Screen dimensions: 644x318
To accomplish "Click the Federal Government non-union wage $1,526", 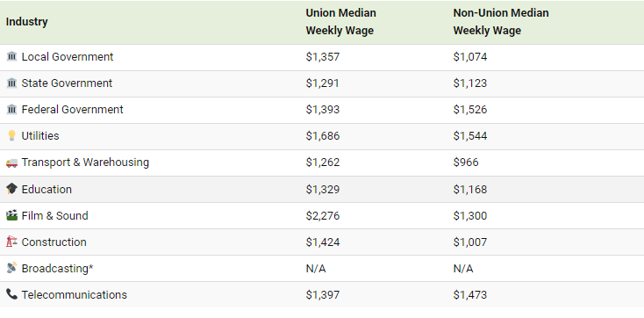I will click(x=470, y=110).
